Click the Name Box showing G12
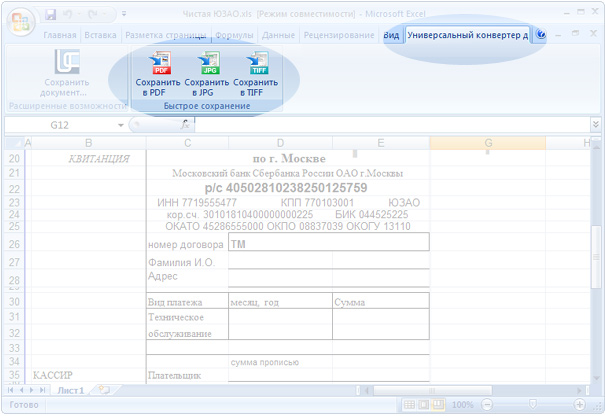The width and height of the screenshot is (605, 416). click(x=60, y=125)
